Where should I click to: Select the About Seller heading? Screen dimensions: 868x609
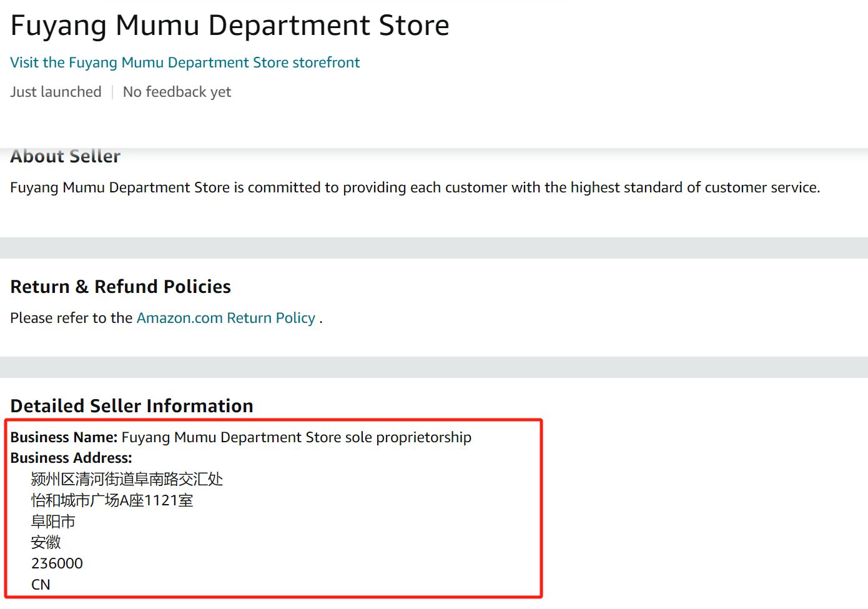pos(65,156)
